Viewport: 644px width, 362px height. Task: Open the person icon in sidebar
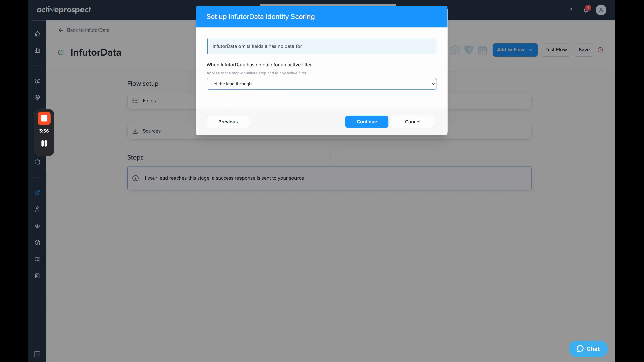(37, 209)
